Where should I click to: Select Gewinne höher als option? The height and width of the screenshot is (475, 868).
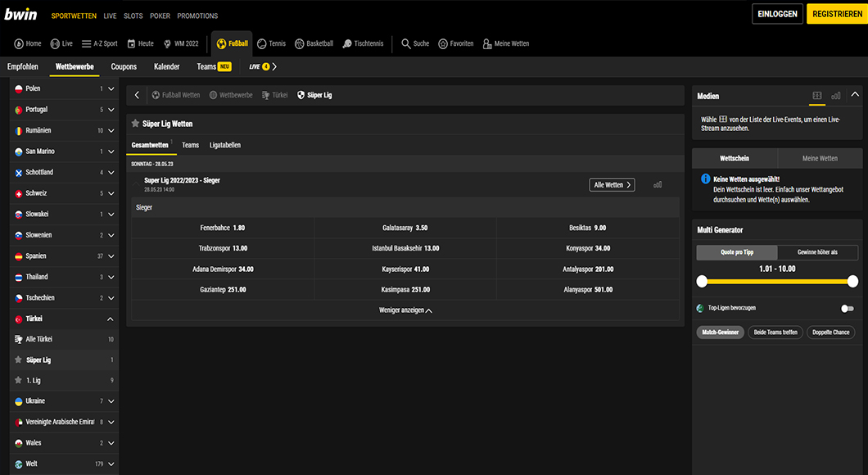click(817, 252)
